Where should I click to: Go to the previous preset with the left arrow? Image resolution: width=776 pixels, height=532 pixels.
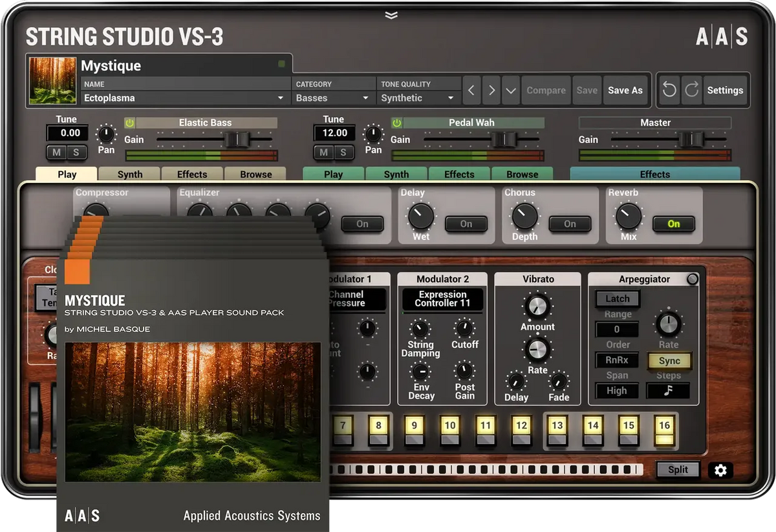click(x=471, y=90)
